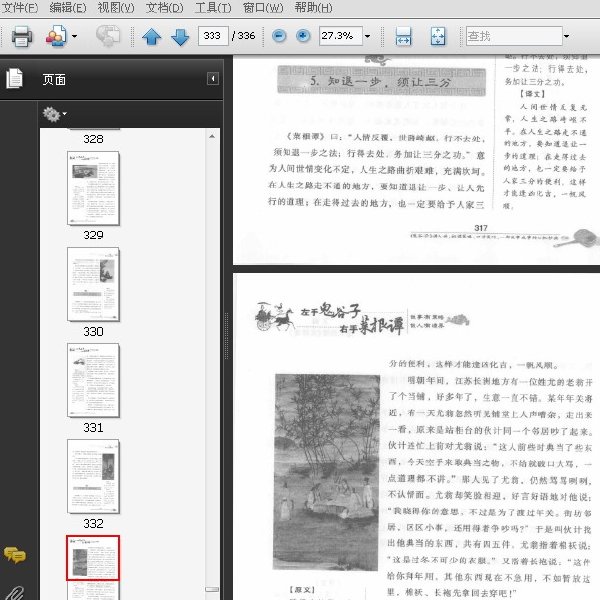Select highlighted page thumbnail 333

pyautogui.click(x=93, y=558)
